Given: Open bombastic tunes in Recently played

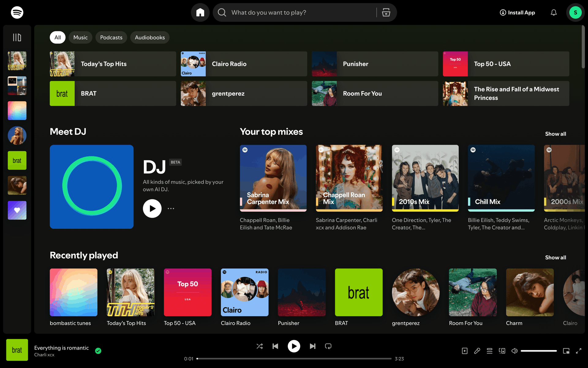Looking at the screenshot, I should click(73, 297).
